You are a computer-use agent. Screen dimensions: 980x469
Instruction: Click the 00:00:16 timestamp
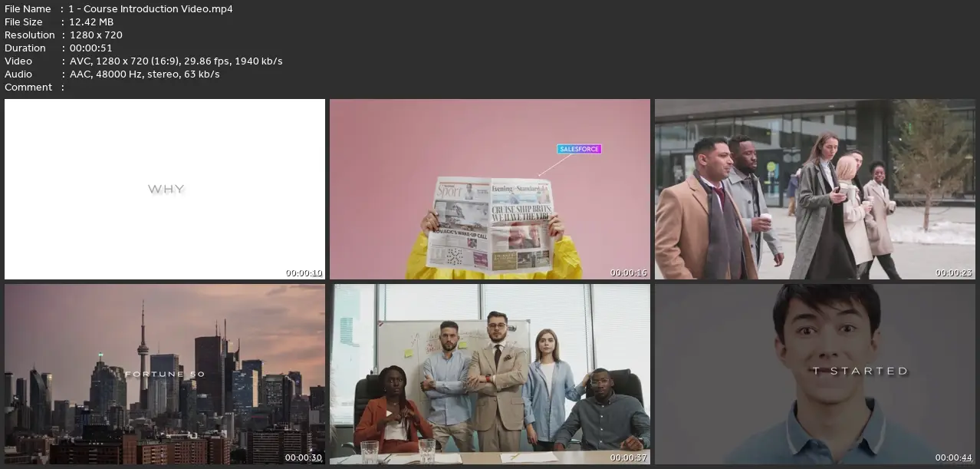click(x=629, y=272)
